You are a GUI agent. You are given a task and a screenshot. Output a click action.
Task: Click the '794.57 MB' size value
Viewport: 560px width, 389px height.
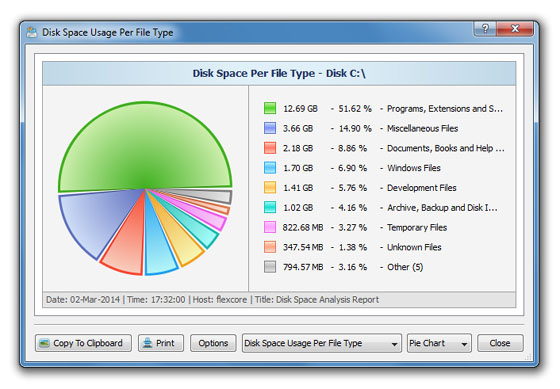tap(303, 267)
